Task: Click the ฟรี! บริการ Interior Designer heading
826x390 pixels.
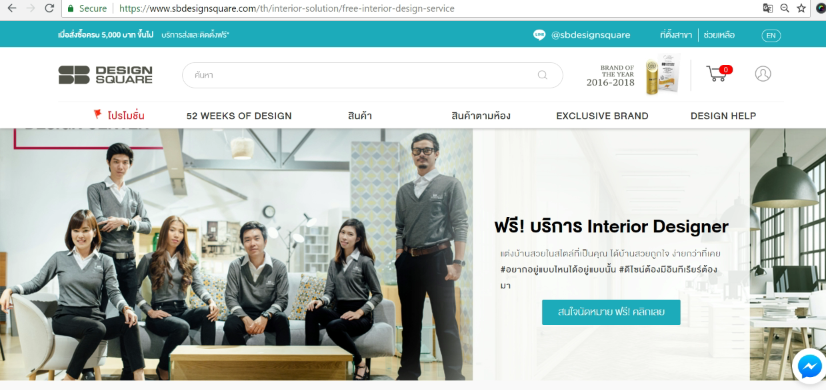Action: pyautogui.click(x=611, y=227)
